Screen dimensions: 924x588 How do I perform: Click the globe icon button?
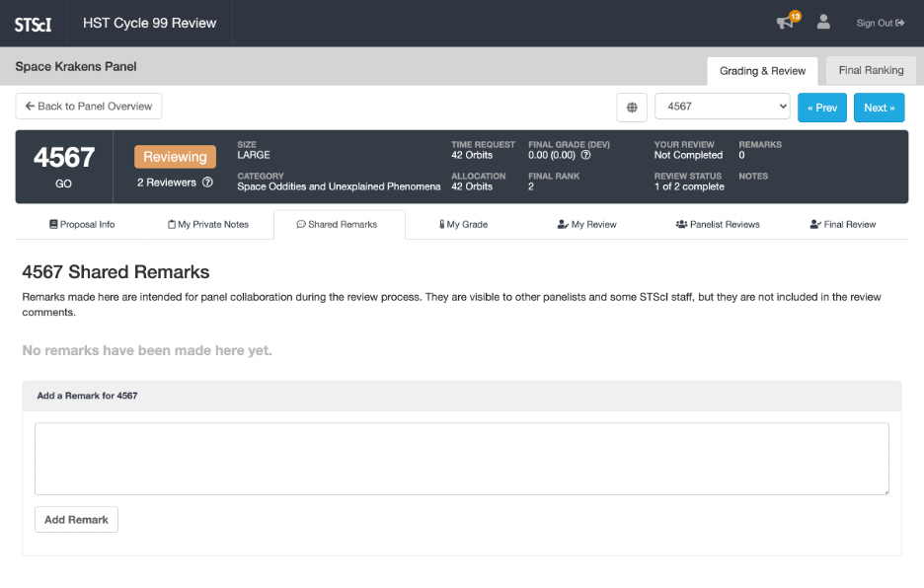coord(632,108)
